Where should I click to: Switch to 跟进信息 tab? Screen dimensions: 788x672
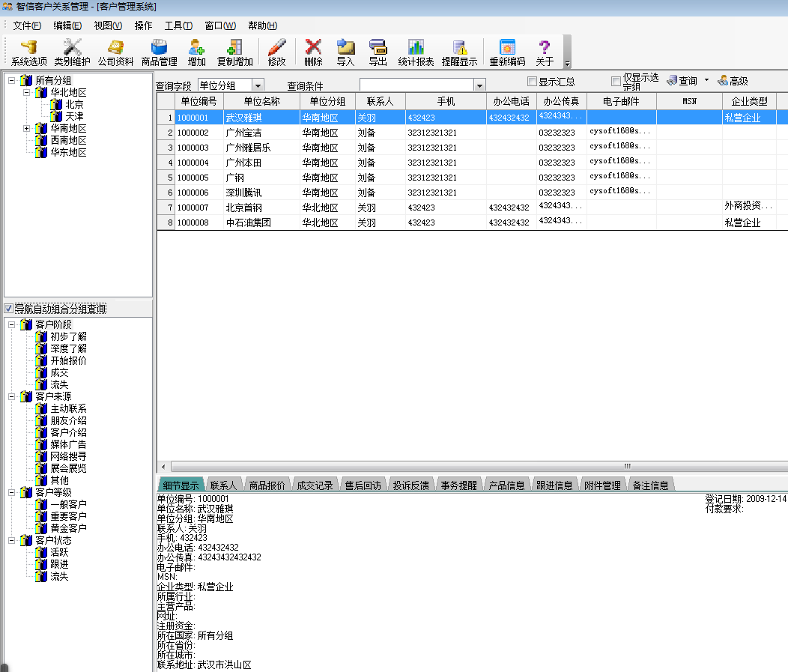click(x=554, y=485)
